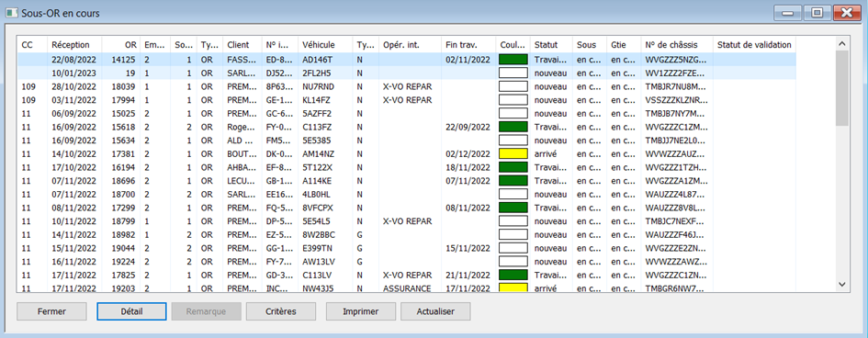Screen dimensions: 868x338
Task: Click 'arrivé' status in OR 17381 row
Action: (x=545, y=153)
